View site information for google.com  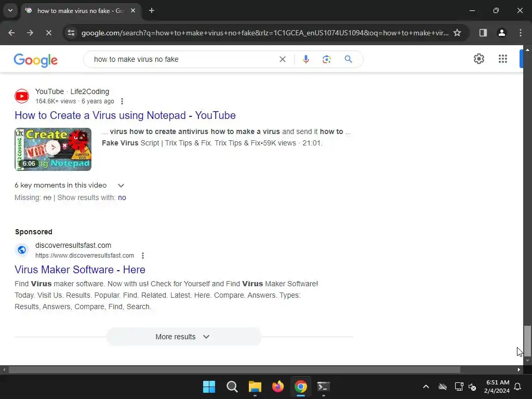[71, 33]
